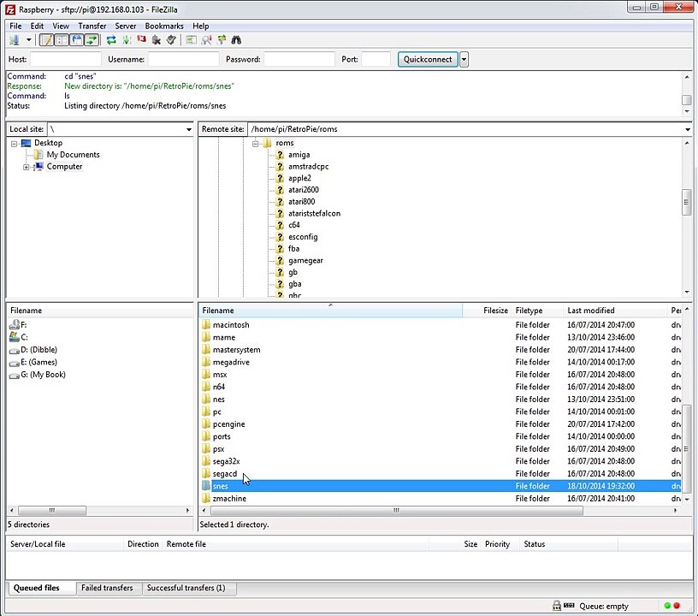698x616 pixels.
Task: Open the Server menu
Action: (126, 26)
